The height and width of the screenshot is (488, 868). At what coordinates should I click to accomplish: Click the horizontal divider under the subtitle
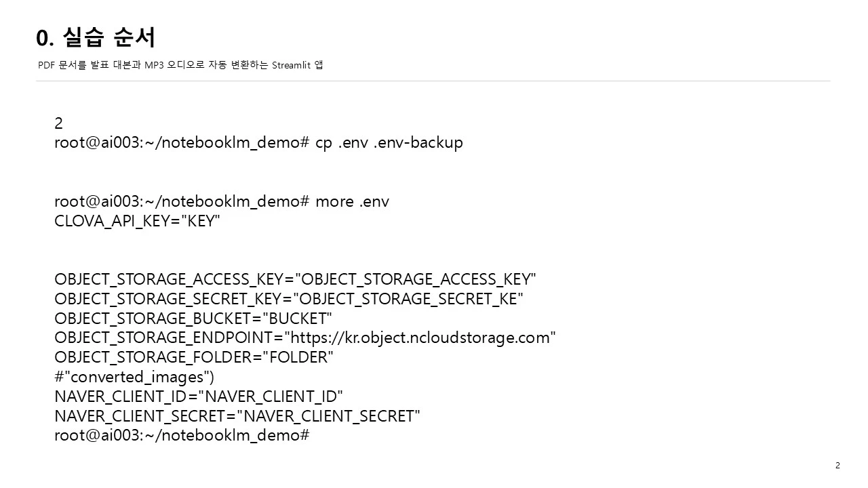[433, 81]
